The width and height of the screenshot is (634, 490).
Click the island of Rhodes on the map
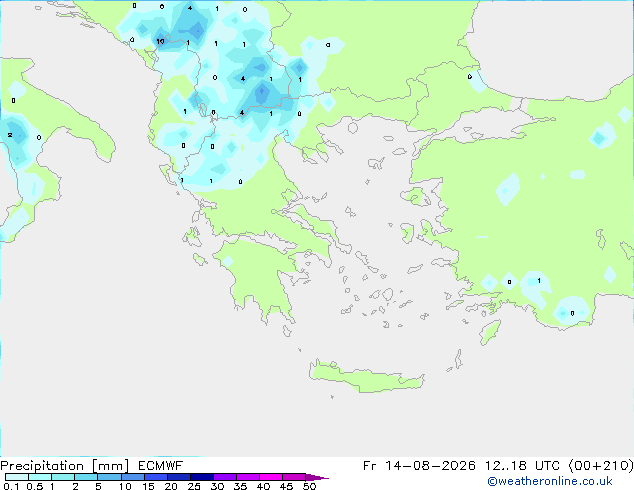(490, 332)
